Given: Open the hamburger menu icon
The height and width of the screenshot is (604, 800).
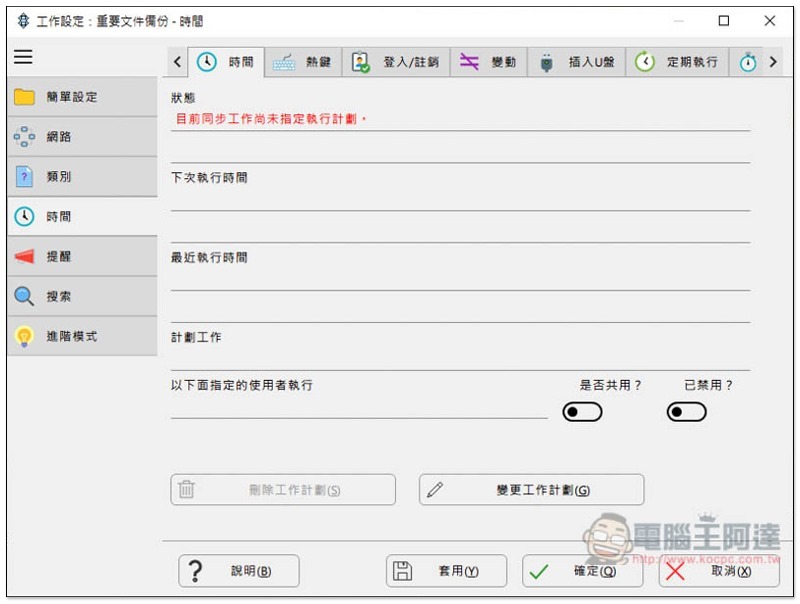Looking at the screenshot, I should point(23,57).
